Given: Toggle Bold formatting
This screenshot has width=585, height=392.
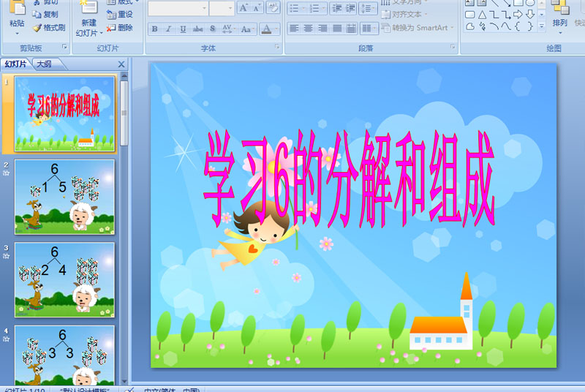Looking at the screenshot, I should [x=154, y=29].
